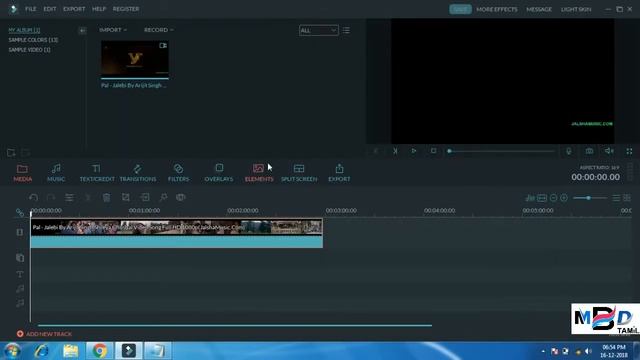
Task: Expand the Record dropdown
Action: click(x=158, y=30)
